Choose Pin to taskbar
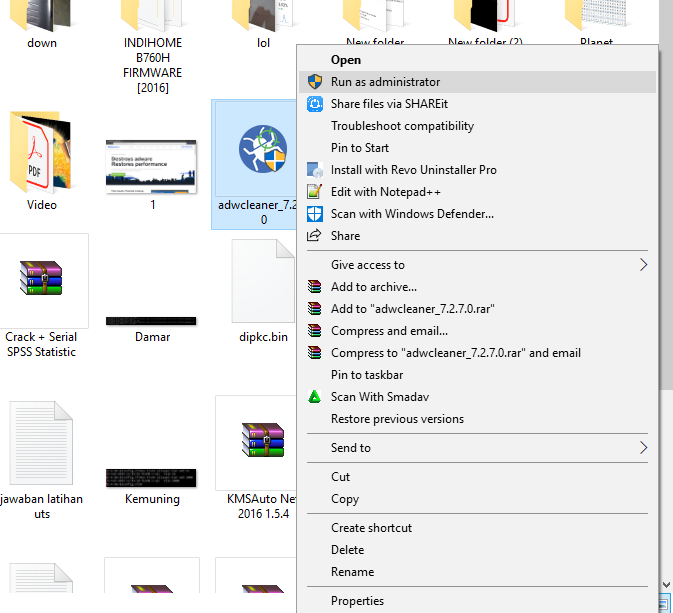 click(x=477, y=375)
